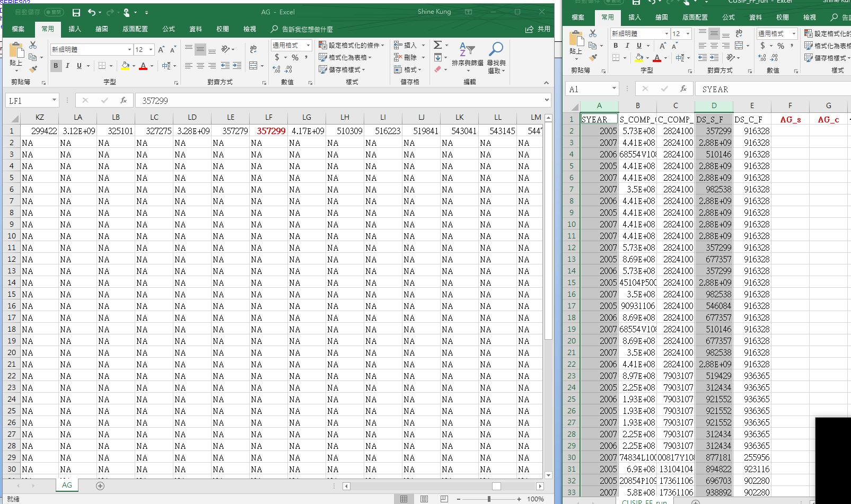Open 尋找與選取 dropdown in AG window
Image resolution: width=851 pixels, height=504 pixels.
pos(496,58)
